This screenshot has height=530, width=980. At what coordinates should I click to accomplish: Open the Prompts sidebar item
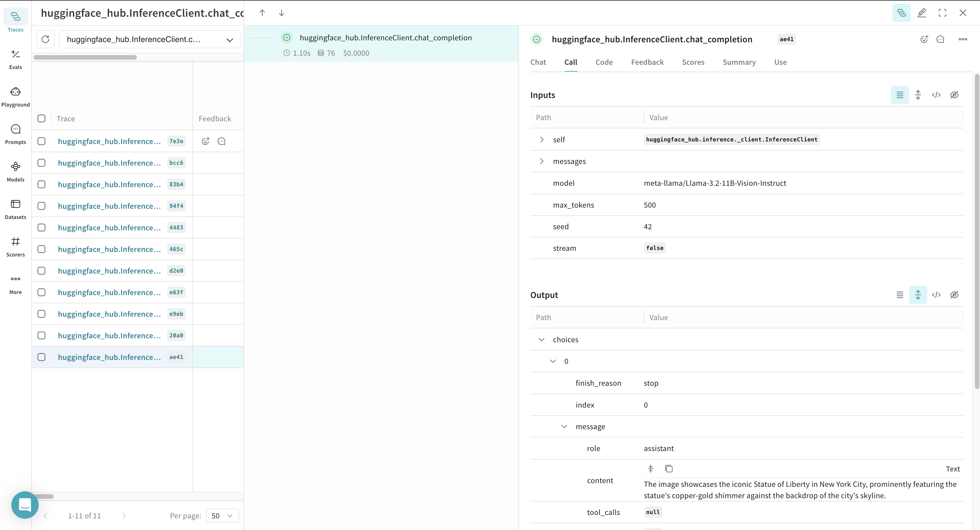click(x=16, y=134)
